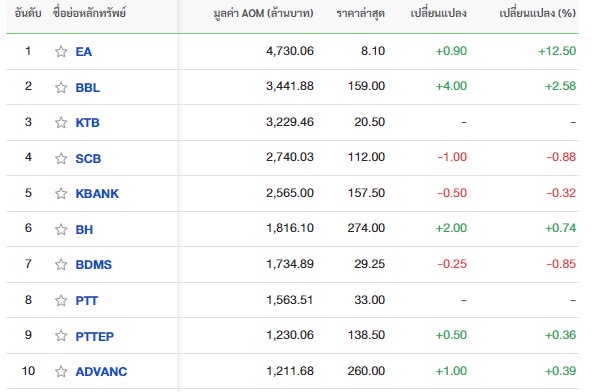Sort by มูลค่า AOM column header
Screen dimensions: 599x392
(x=263, y=13)
